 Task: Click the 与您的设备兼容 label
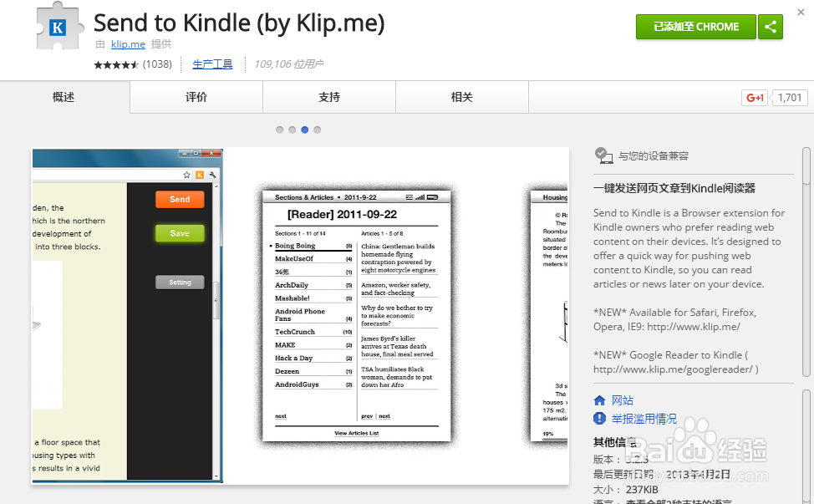coord(654,155)
